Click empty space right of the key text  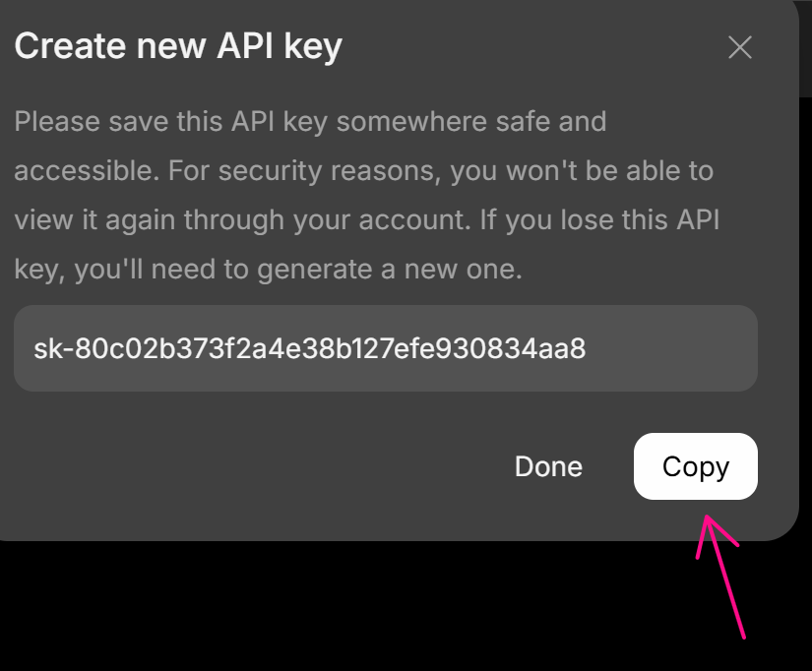click(x=679, y=348)
